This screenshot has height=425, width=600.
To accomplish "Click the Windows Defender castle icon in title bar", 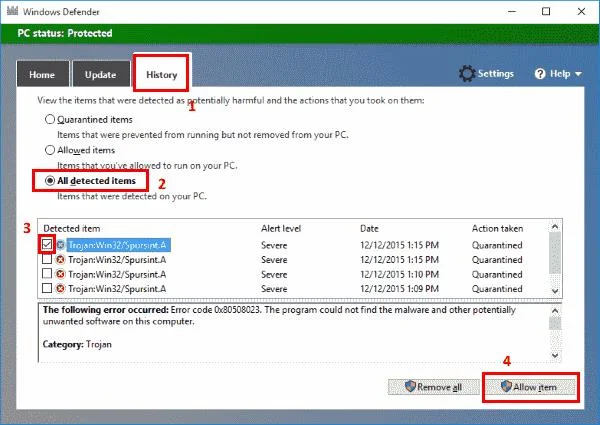I will 13,10.
